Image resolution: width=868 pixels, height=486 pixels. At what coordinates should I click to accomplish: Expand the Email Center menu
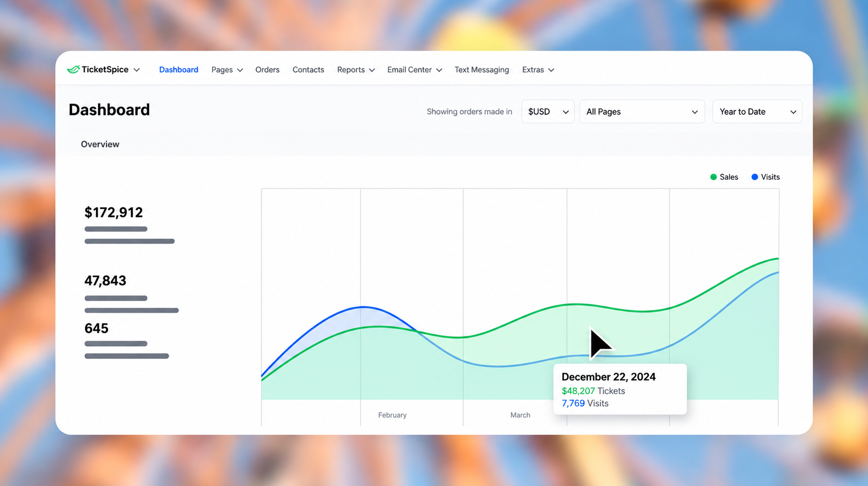click(x=414, y=70)
